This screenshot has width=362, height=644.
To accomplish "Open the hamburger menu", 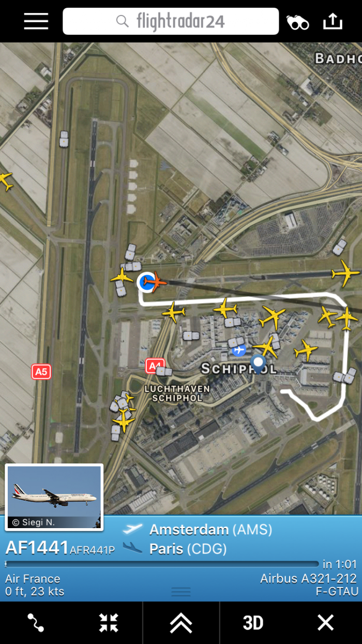I will (36, 21).
